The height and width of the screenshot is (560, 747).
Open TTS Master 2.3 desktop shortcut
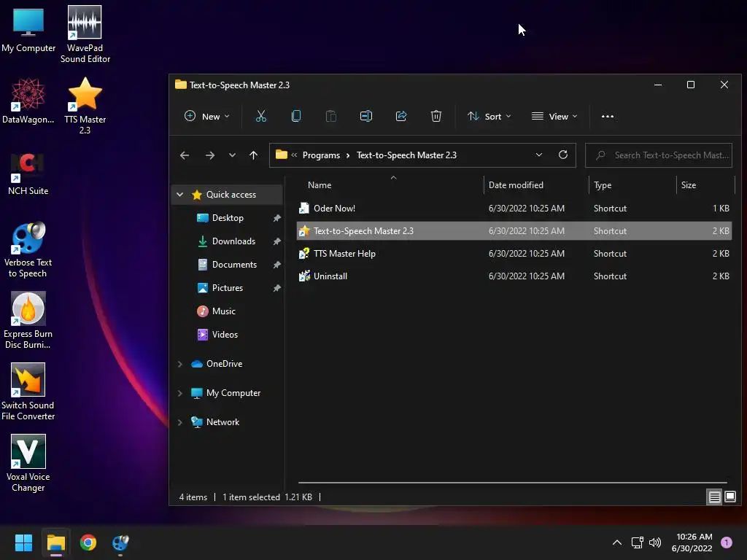[85, 106]
